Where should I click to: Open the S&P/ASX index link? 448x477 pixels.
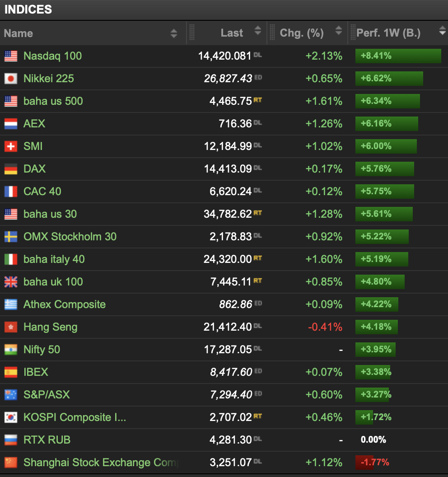click(x=47, y=394)
